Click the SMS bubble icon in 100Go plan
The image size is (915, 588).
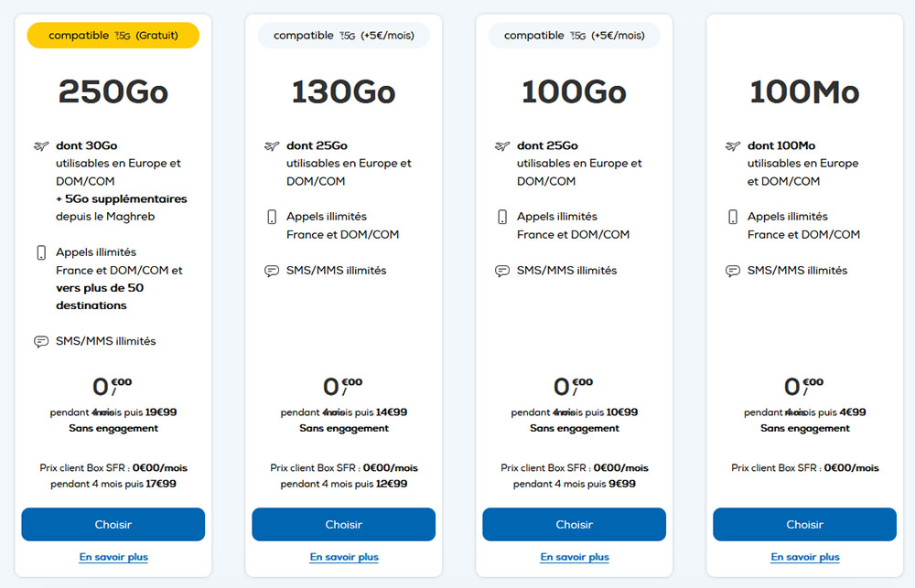click(x=501, y=271)
